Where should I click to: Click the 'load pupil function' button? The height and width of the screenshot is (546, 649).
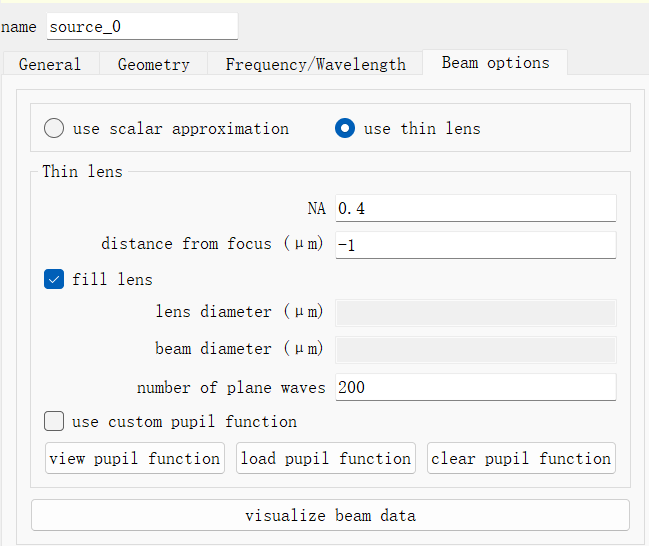pyautogui.click(x=326, y=458)
